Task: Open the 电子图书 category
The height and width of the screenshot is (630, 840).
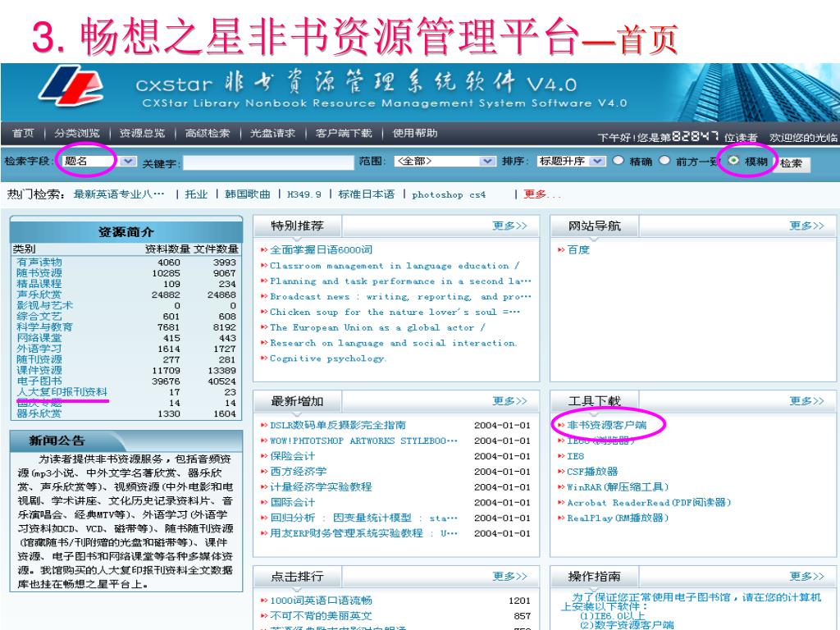Action: 39,381
